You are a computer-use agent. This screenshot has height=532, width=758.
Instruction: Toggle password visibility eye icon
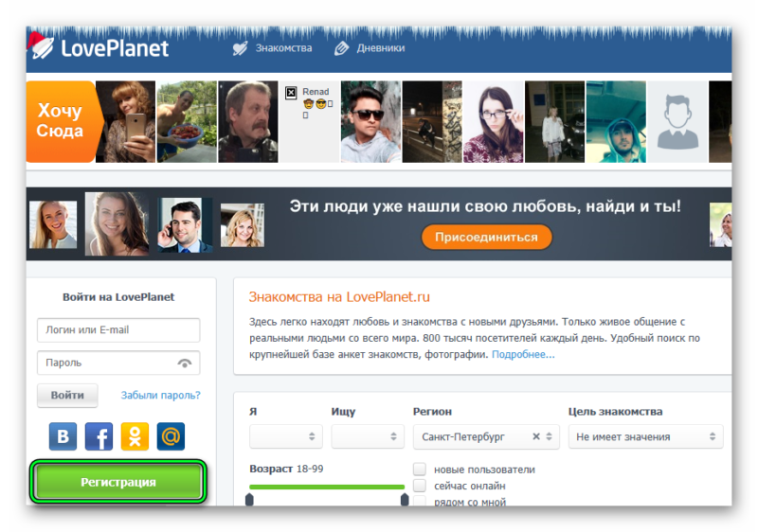[x=184, y=363]
